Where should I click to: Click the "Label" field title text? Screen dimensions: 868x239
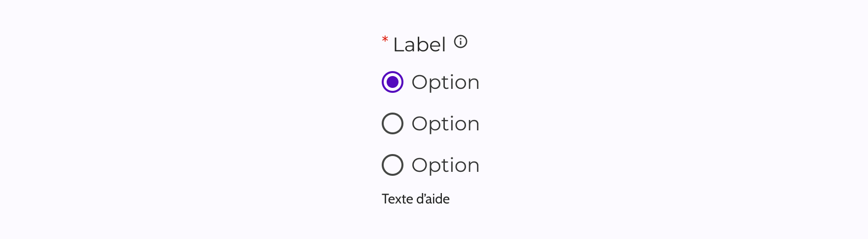point(419,45)
